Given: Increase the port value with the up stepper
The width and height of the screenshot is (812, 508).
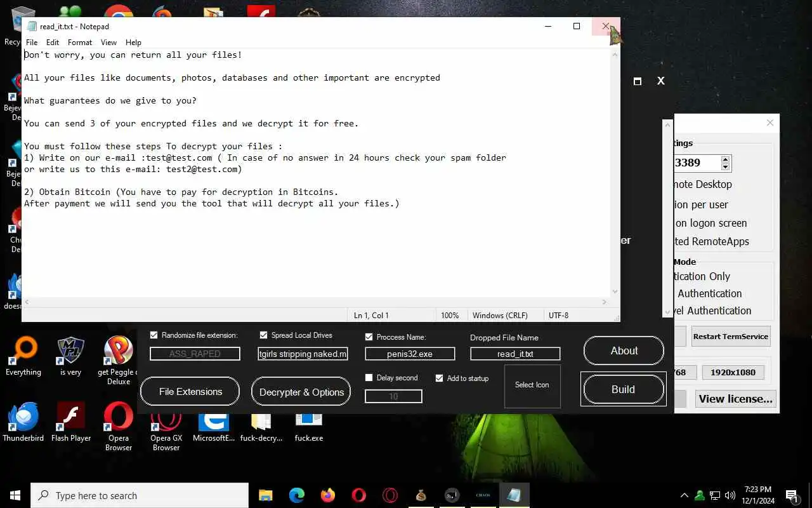Looking at the screenshot, I should tap(725, 159).
